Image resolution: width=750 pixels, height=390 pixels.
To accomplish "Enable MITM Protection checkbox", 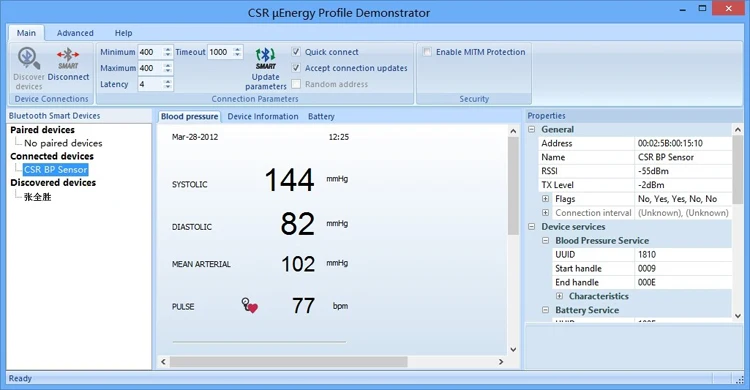I will 427,52.
